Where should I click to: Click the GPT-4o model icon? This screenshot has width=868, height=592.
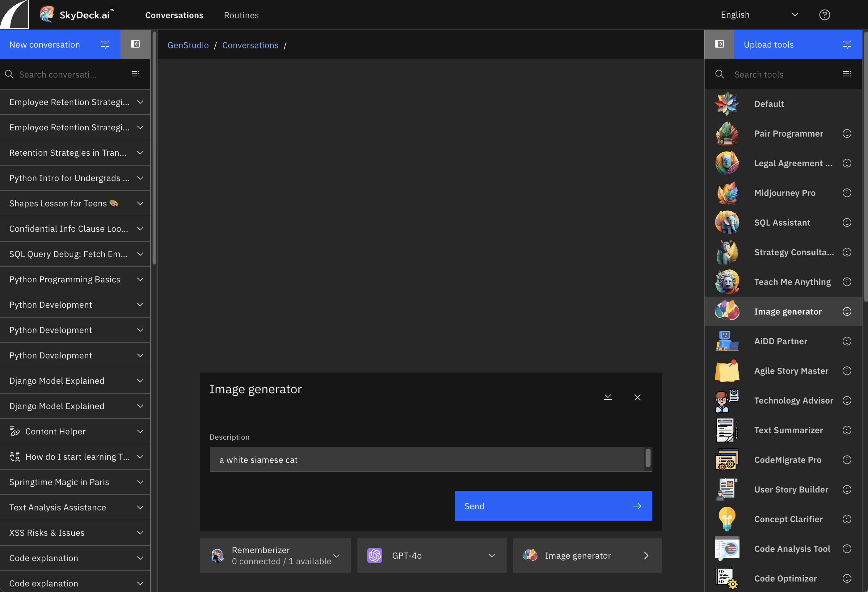click(374, 556)
